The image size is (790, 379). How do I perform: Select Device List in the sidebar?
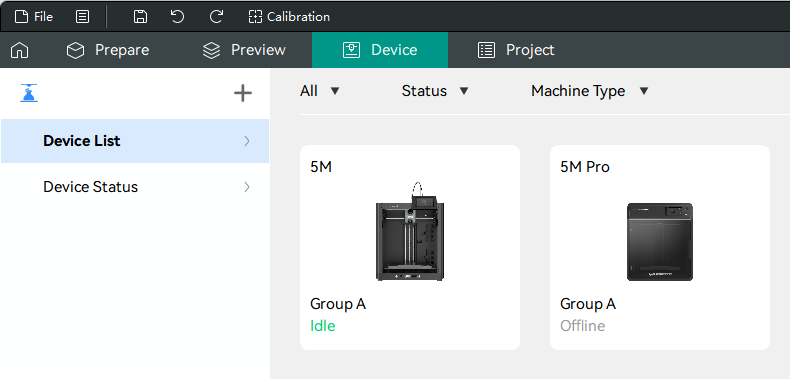[135, 141]
